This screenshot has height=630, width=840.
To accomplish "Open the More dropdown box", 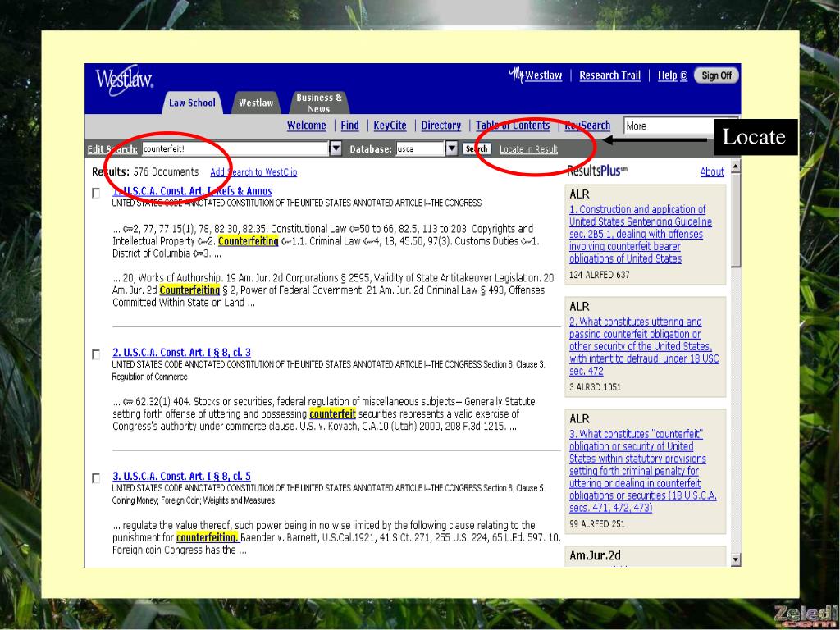I will (669, 126).
